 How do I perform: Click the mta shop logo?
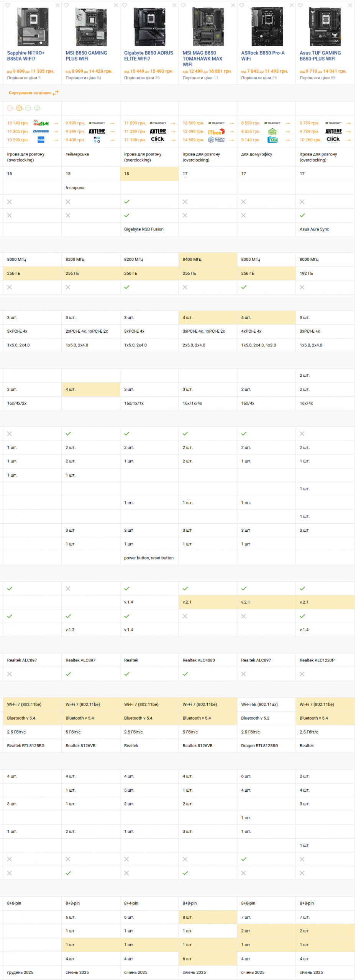pyautogui.click(x=41, y=140)
